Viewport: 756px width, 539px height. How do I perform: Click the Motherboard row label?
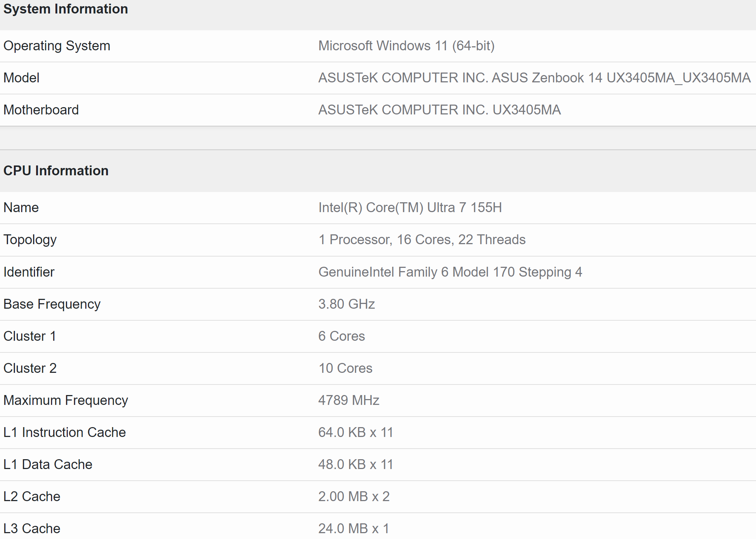click(x=41, y=110)
